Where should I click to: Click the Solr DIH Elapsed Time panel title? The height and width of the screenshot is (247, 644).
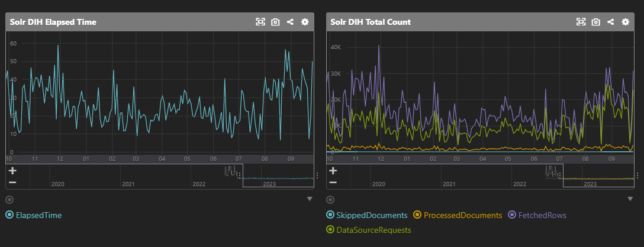[x=53, y=22]
